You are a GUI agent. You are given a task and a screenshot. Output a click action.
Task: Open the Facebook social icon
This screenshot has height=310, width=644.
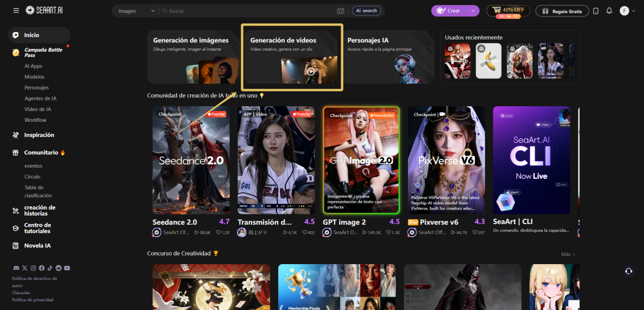[x=42, y=268]
